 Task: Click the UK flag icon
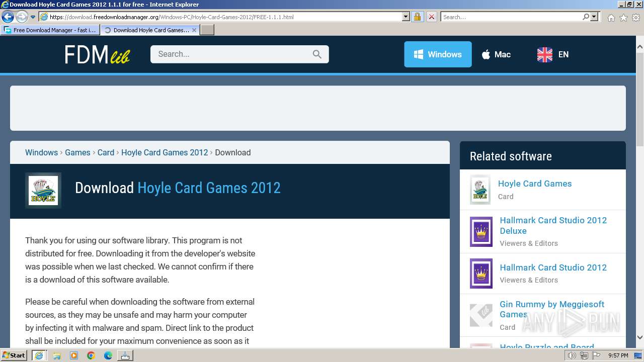point(545,54)
